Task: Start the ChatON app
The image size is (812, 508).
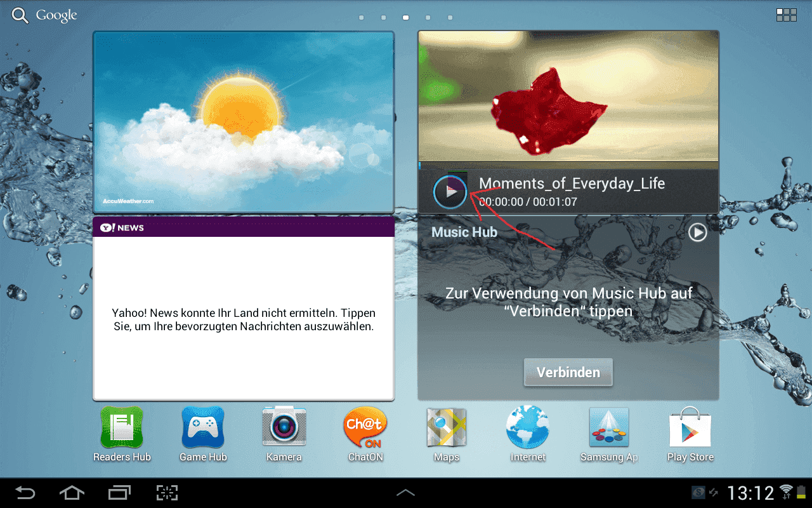Action: coord(365,434)
